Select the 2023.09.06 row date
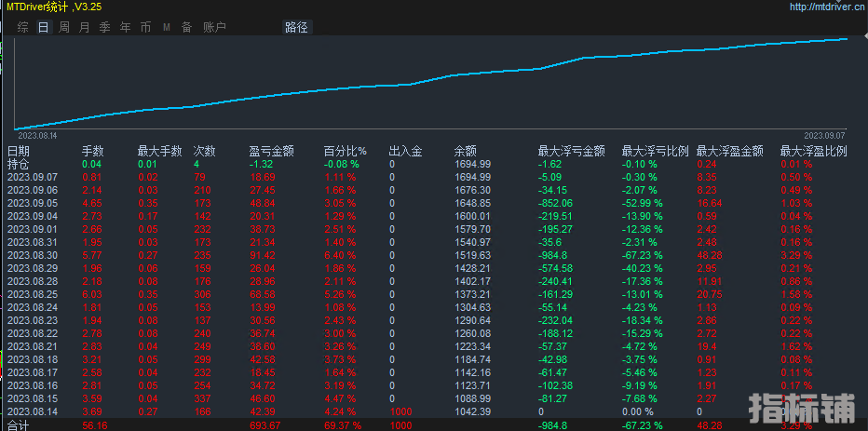 coord(31,190)
